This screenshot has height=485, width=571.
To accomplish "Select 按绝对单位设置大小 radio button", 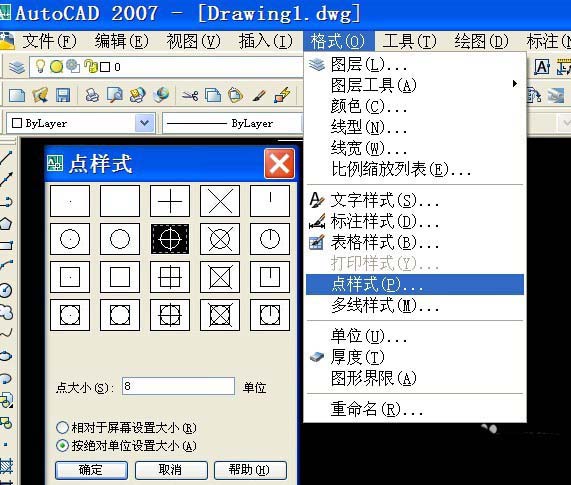I will (x=63, y=445).
